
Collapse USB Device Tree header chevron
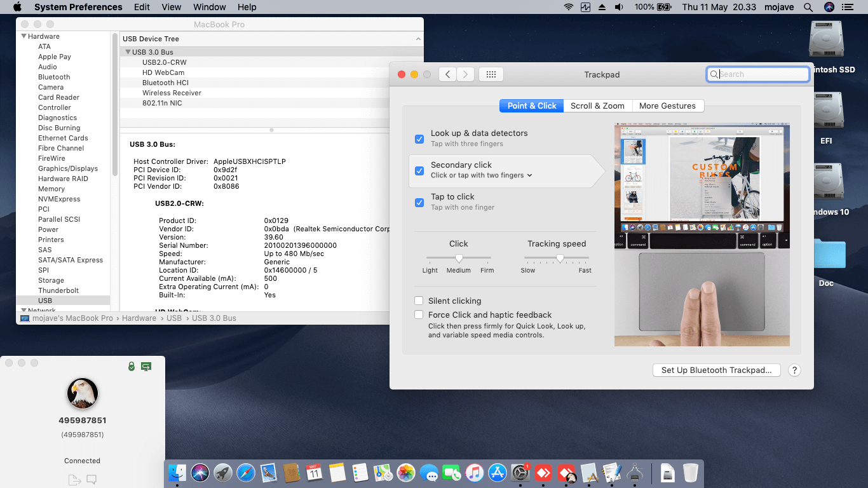click(x=418, y=39)
